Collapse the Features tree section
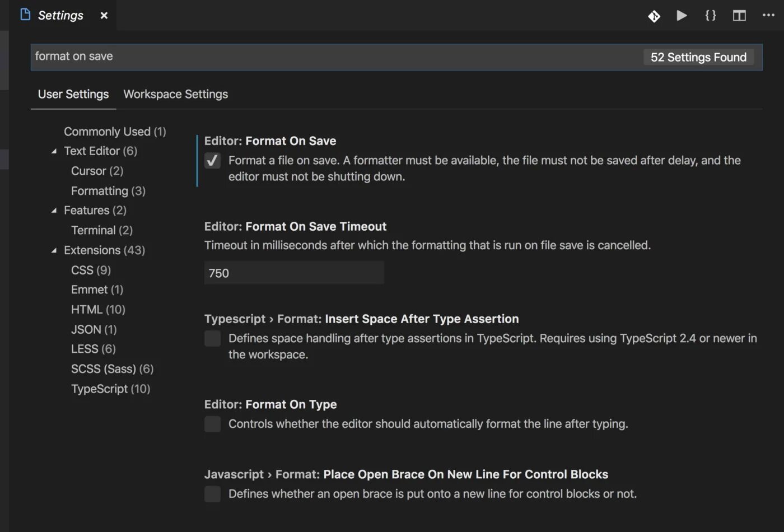Image resolution: width=784 pixels, height=532 pixels. coord(54,211)
